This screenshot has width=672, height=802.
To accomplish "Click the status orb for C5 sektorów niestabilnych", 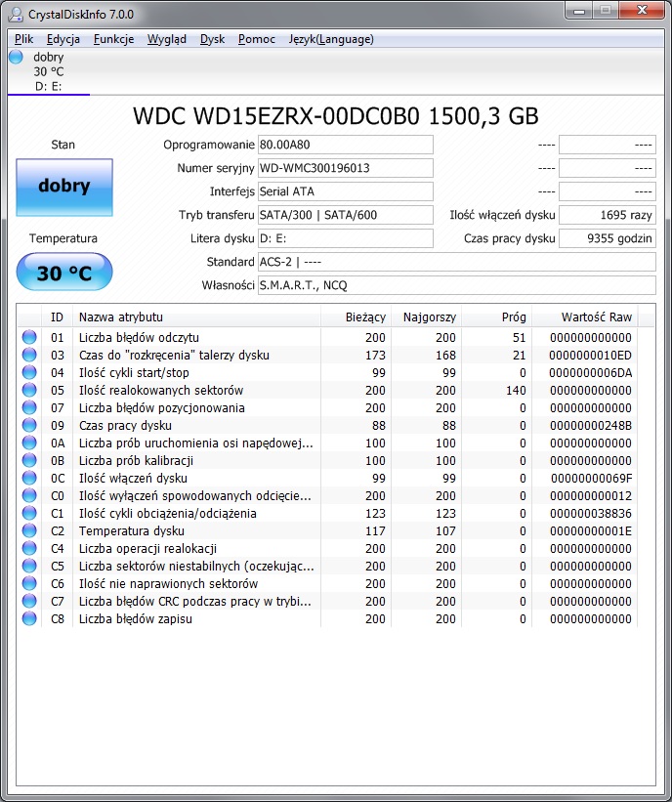I will (x=29, y=566).
